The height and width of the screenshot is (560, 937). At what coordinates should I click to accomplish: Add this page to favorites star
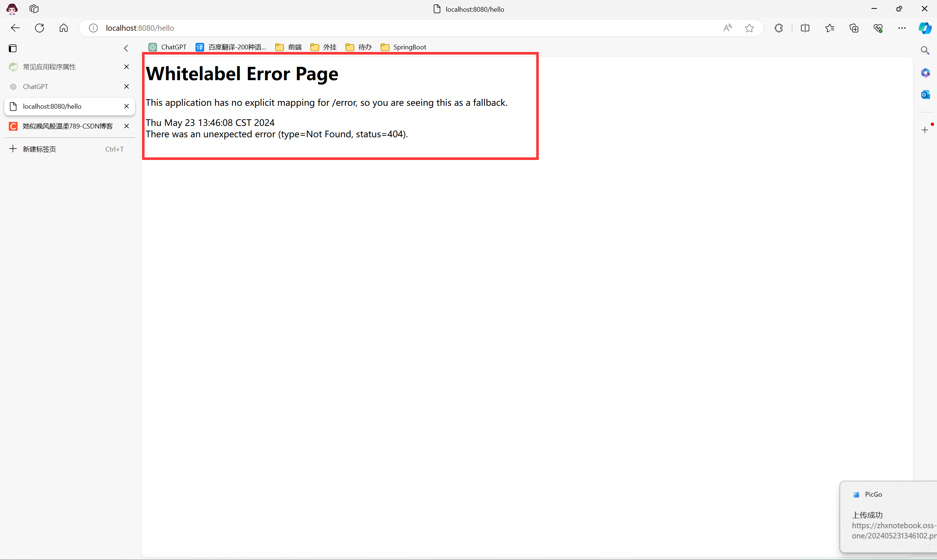(750, 28)
